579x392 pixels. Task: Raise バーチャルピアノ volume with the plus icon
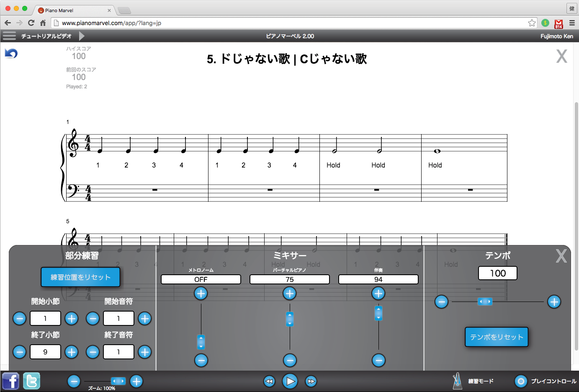(x=290, y=294)
